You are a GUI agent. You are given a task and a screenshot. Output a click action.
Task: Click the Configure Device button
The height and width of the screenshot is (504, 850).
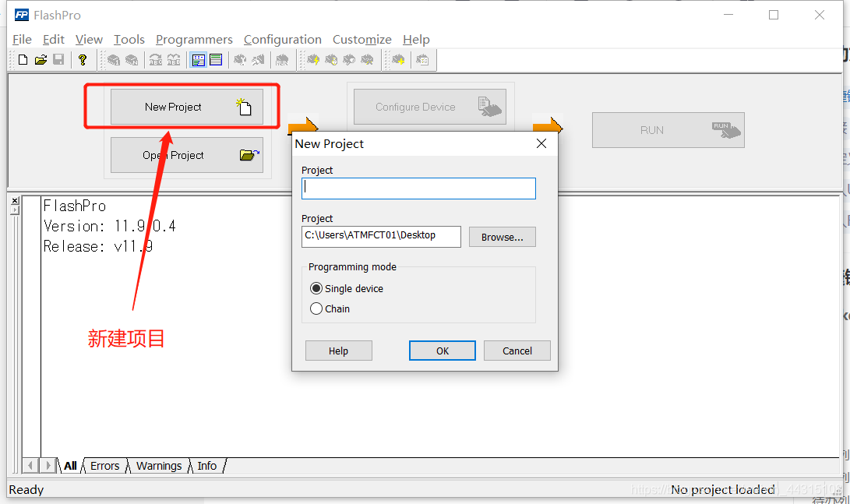pyautogui.click(x=430, y=107)
